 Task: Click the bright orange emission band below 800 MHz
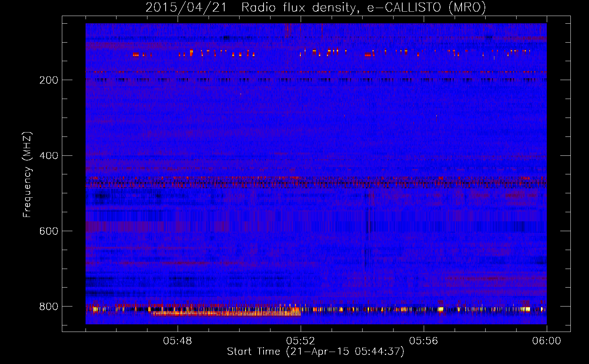click(226, 313)
